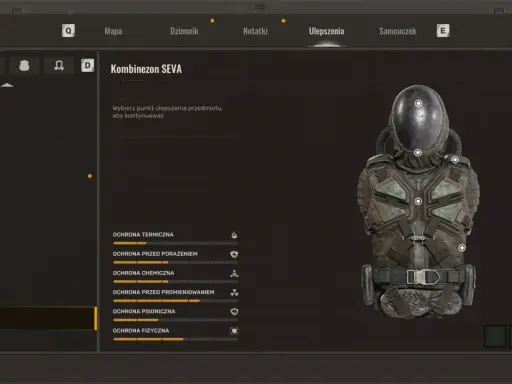Go to the Samouczek tab
The image size is (512, 384).
[398, 31]
